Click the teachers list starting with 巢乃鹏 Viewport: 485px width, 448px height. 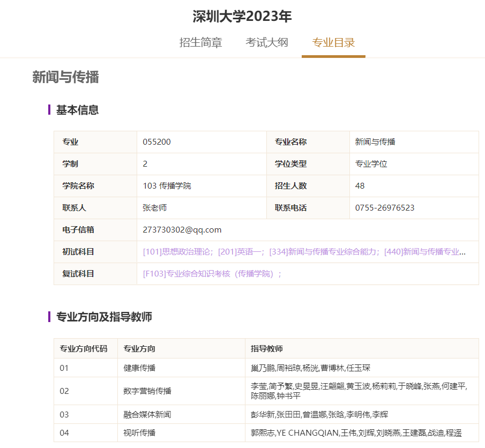tap(310, 368)
